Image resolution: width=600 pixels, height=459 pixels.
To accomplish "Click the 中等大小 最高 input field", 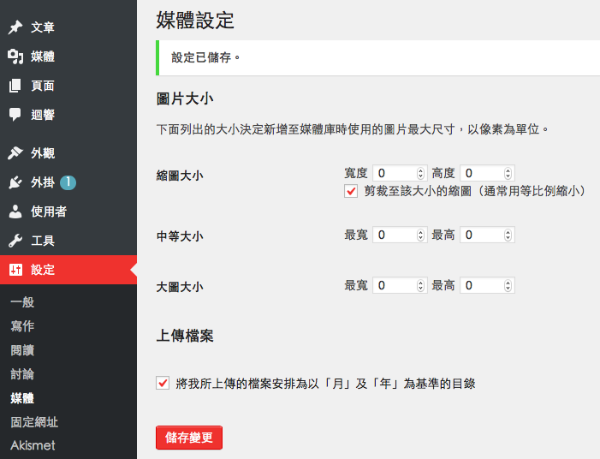I will [x=487, y=235].
